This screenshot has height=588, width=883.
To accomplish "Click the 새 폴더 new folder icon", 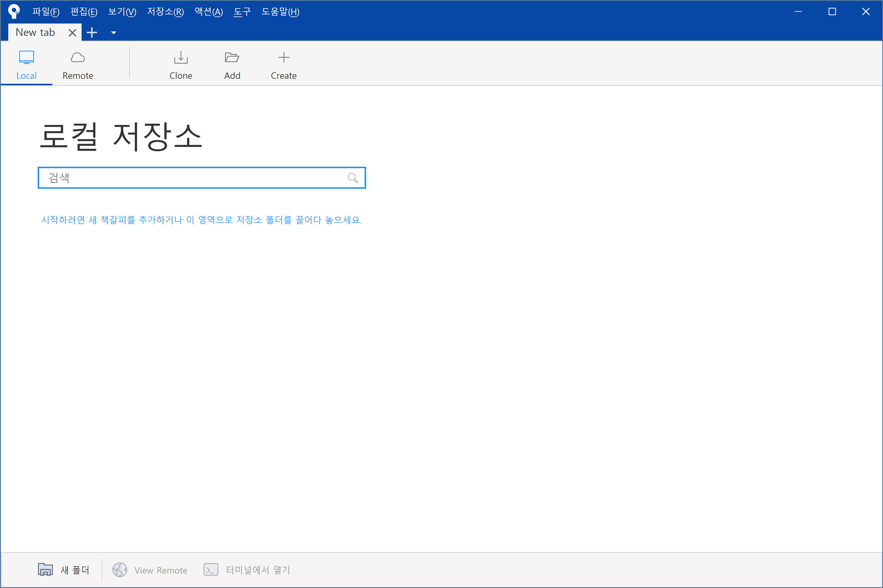I will click(45, 570).
